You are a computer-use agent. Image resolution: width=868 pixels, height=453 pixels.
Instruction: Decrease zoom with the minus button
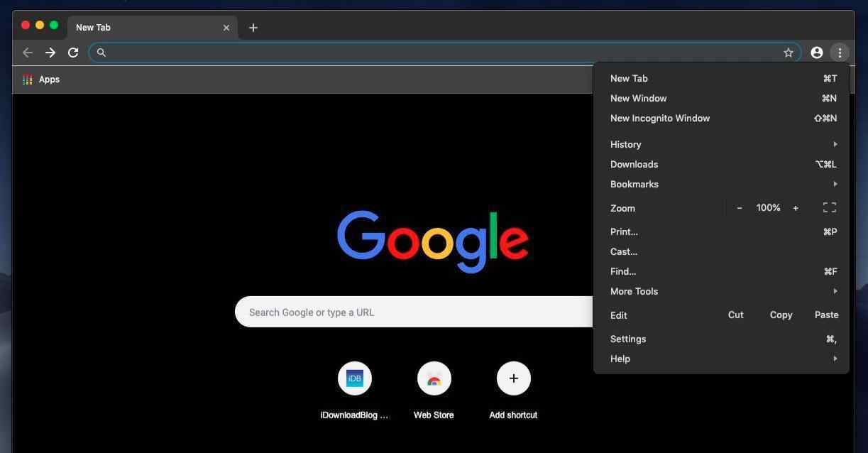740,208
